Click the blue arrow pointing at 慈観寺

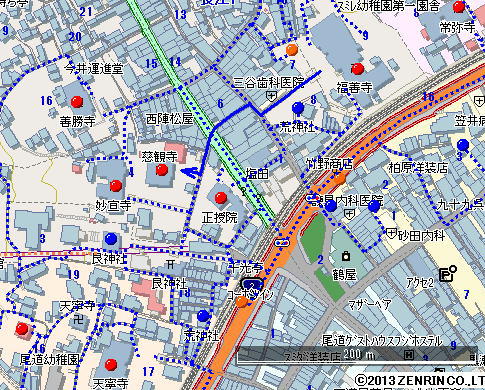(191, 172)
